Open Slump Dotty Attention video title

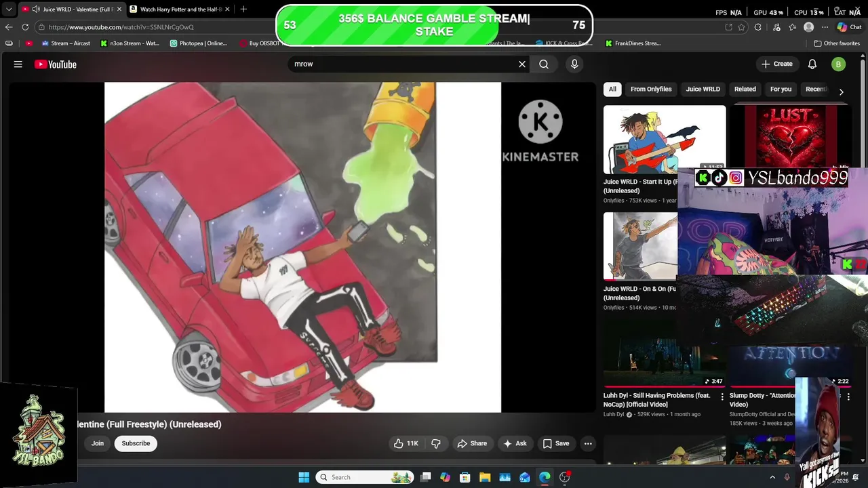[763, 400]
